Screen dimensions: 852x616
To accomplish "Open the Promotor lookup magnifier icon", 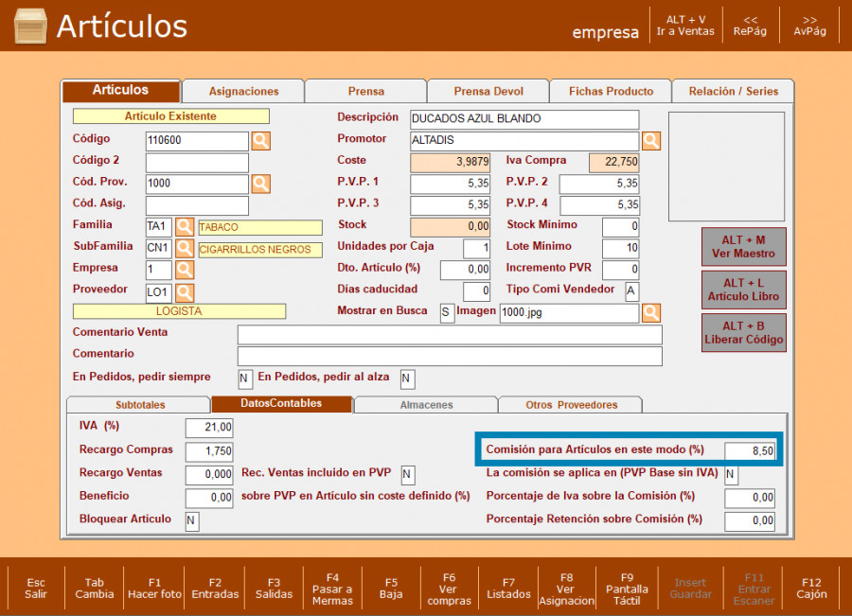I will click(x=651, y=141).
